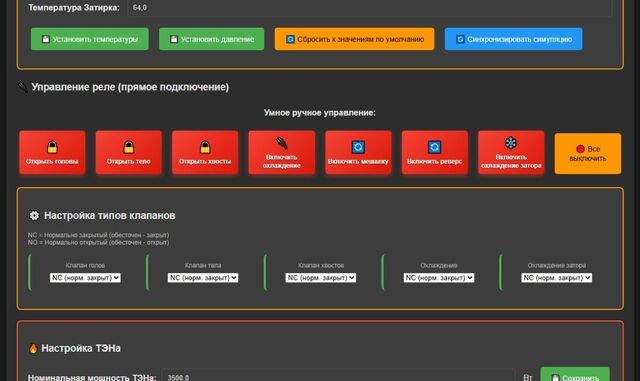Click the 'NO = Нормально открытый' legend text

(98, 242)
